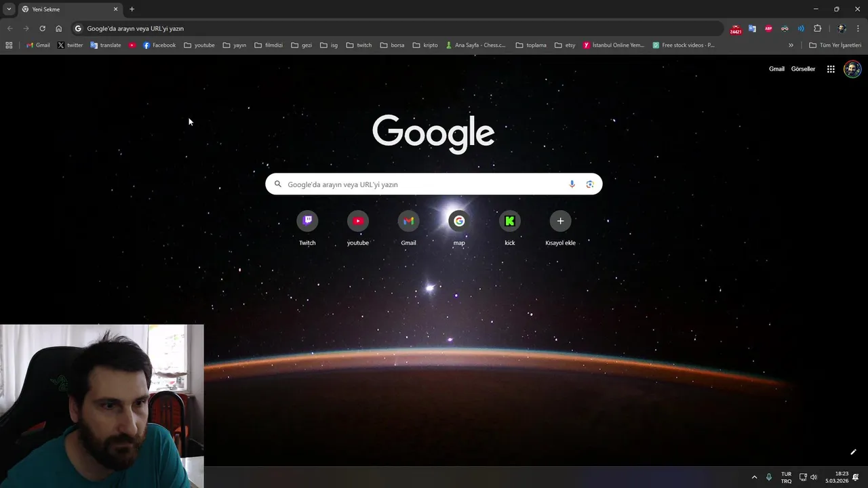Focus the Chrome address bar
The height and width of the screenshot is (488, 868).
[x=397, y=28]
